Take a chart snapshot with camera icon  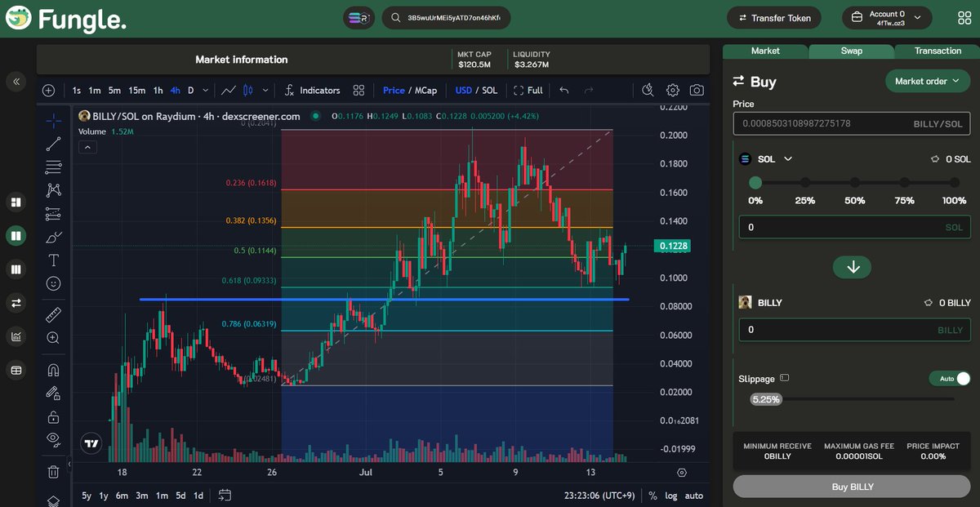pos(697,91)
